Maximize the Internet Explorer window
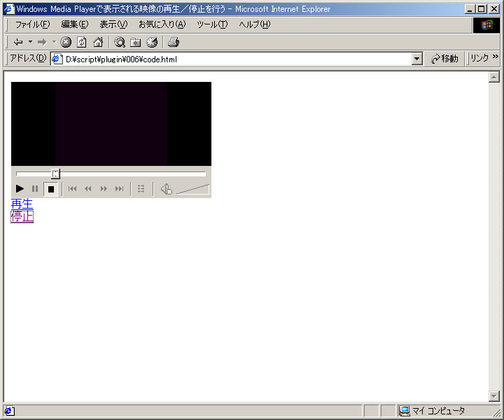Image resolution: width=504 pixels, height=420 pixels. click(481, 9)
